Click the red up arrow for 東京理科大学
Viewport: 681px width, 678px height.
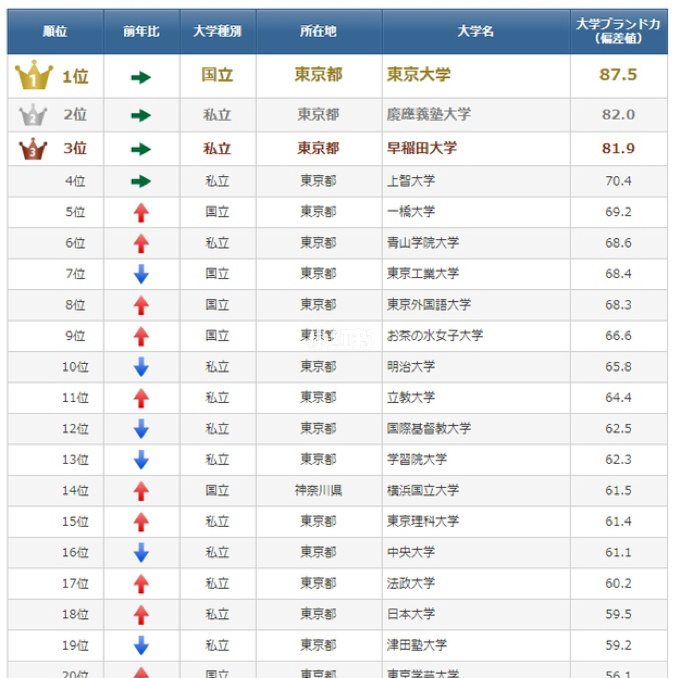point(141,522)
